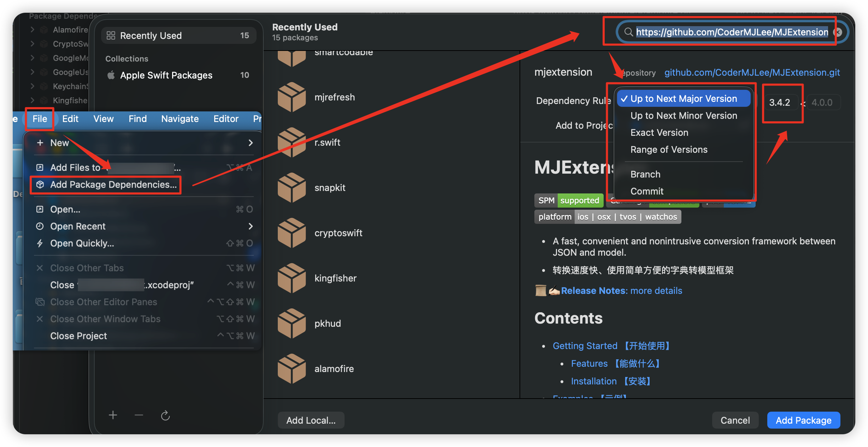Viewport: 868px width, 447px height.
Task: Click the plus icon to add collection
Action: (113, 415)
